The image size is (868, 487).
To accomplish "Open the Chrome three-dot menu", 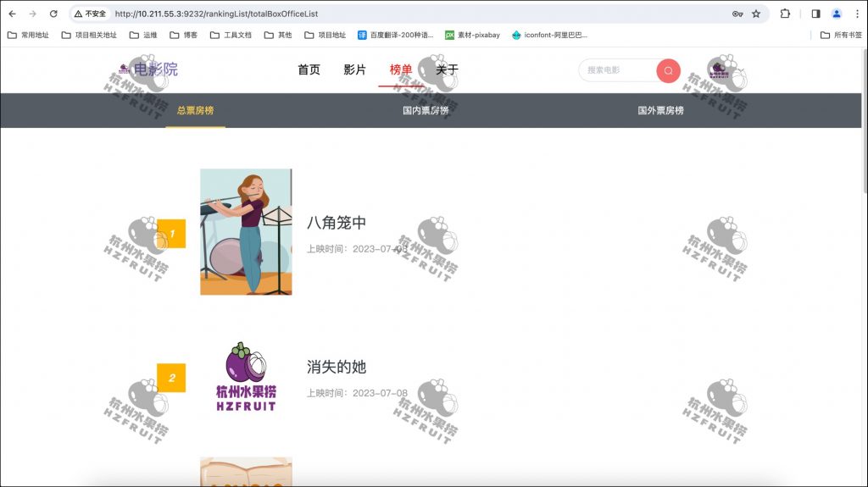I will 857,14.
